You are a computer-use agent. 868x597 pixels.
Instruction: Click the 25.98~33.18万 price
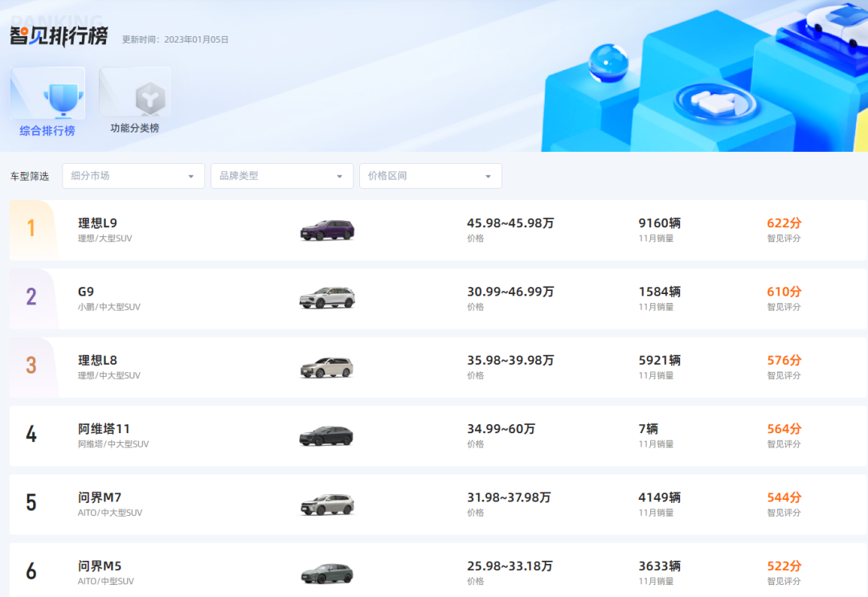point(510,566)
